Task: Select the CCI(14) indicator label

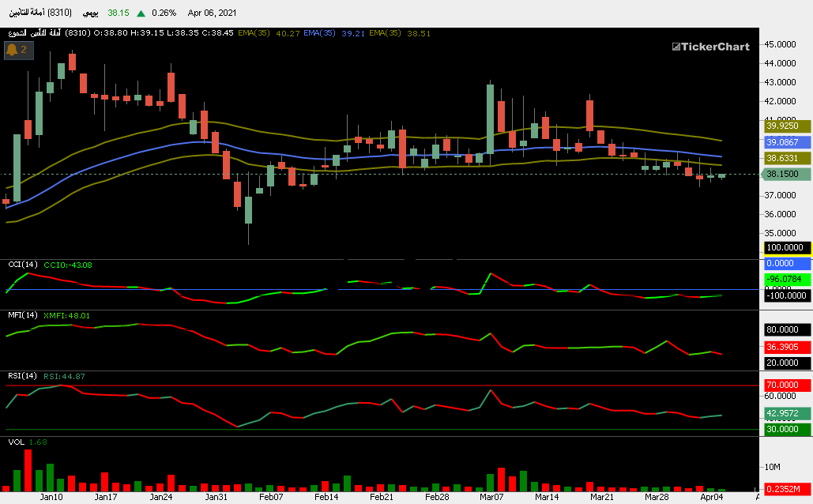Action: tap(22, 264)
